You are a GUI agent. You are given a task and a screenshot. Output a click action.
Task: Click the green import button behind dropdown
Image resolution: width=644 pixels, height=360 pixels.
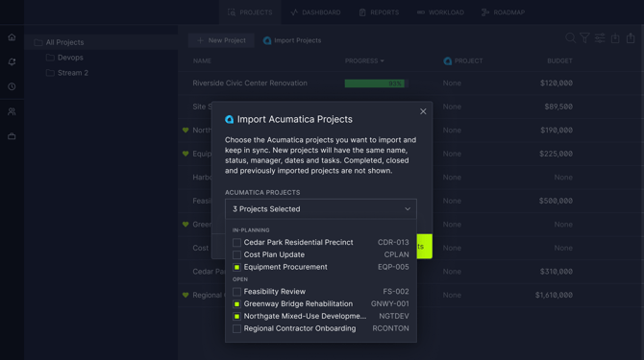(x=424, y=246)
